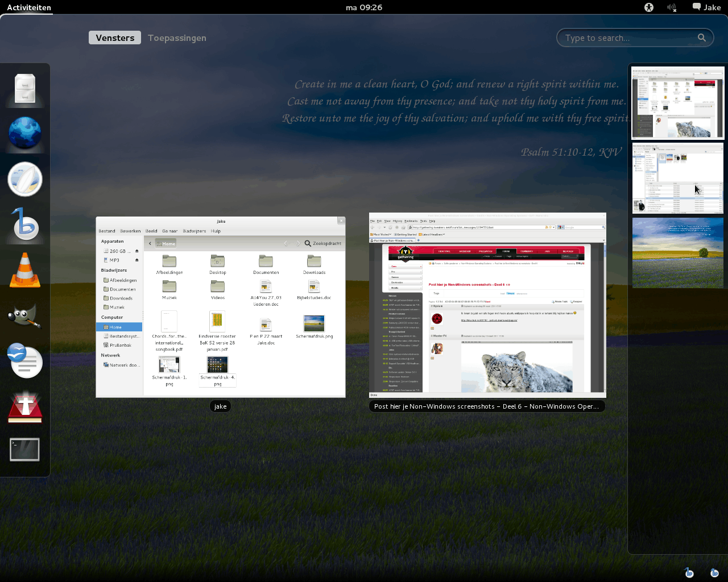This screenshot has height=582, width=728.
Task: Launch VLC media player from the dash
Action: (x=24, y=270)
